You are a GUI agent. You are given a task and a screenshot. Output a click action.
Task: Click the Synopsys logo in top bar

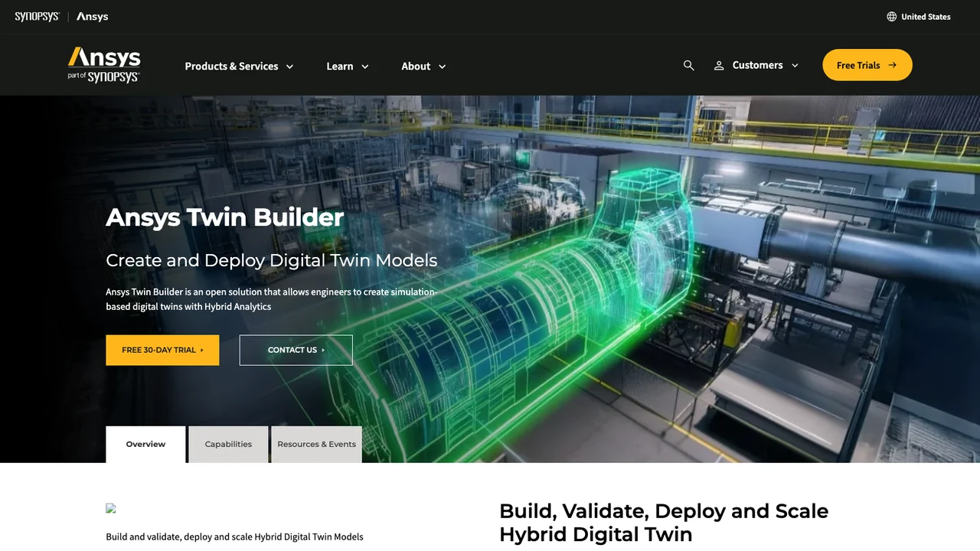pyautogui.click(x=37, y=17)
